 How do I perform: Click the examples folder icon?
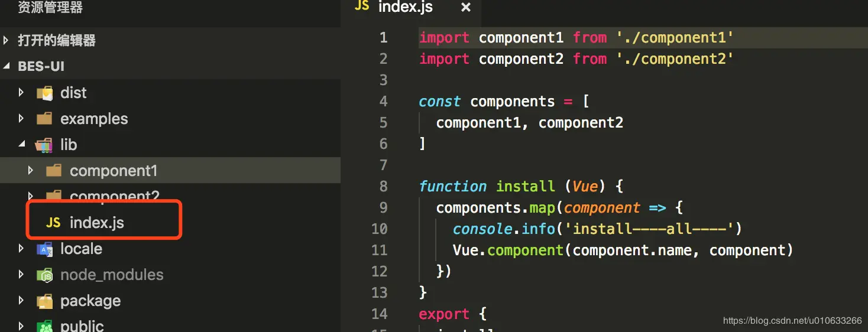(x=44, y=119)
